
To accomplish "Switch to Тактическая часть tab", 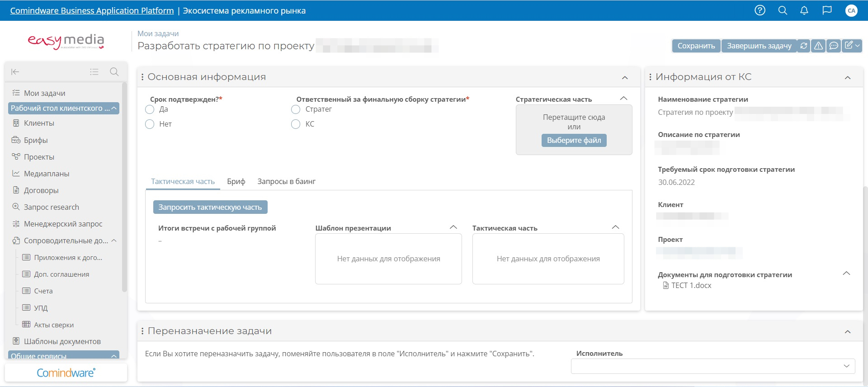I will (x=183, y=181).
